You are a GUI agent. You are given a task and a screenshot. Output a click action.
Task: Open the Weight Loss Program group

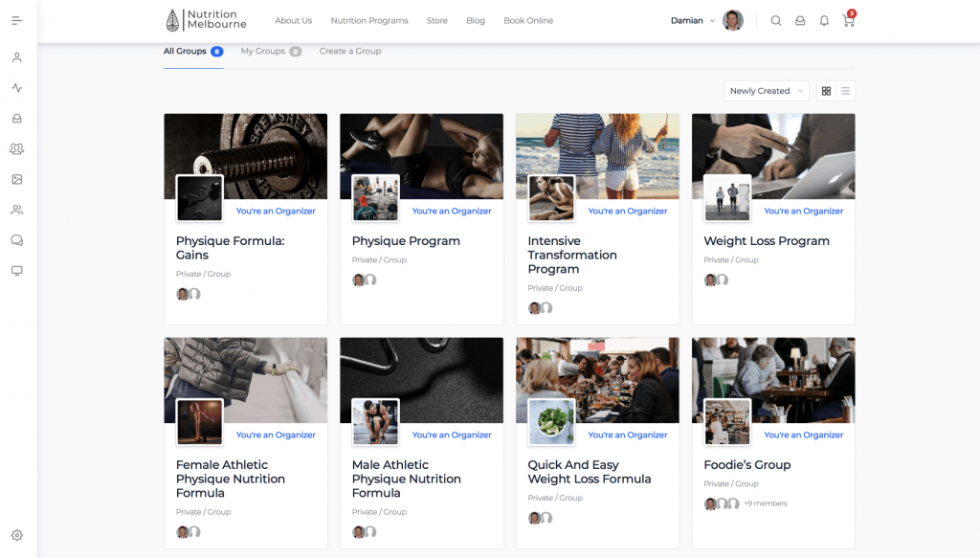click(x=767, y=241)
